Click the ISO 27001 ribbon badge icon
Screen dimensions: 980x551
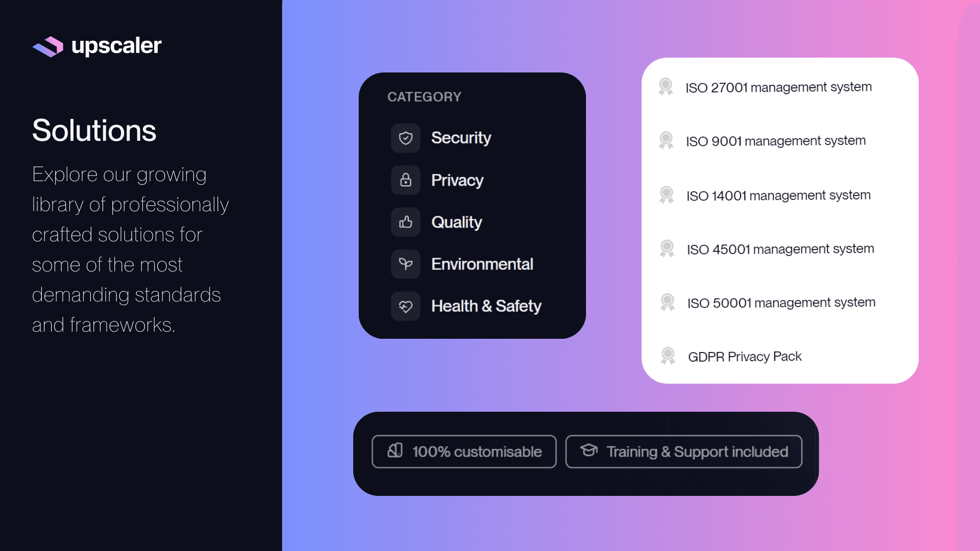click(666, 87)
